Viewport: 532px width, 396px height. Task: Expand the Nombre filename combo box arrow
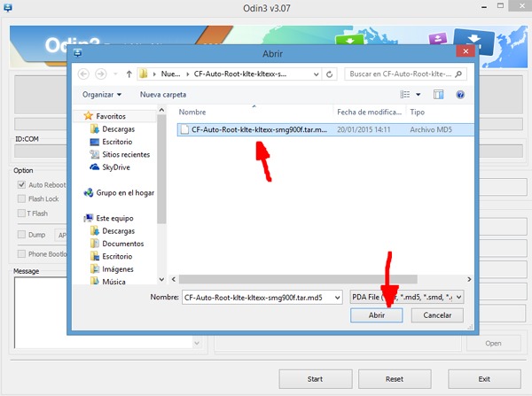click(337, 298)
